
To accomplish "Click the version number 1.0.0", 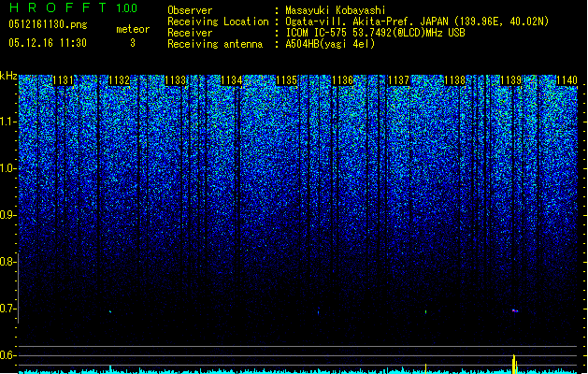I will pyautogui.click(x=126, y=8).
